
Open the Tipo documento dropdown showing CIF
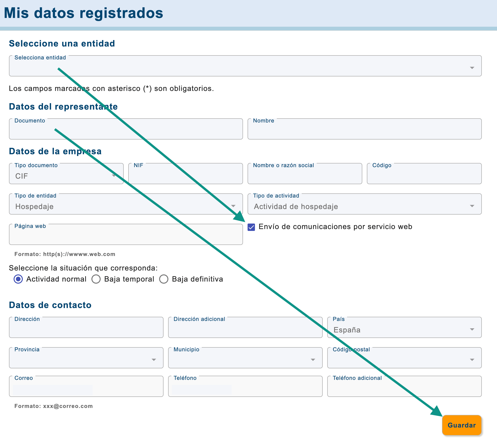click(x=66, y=174)
